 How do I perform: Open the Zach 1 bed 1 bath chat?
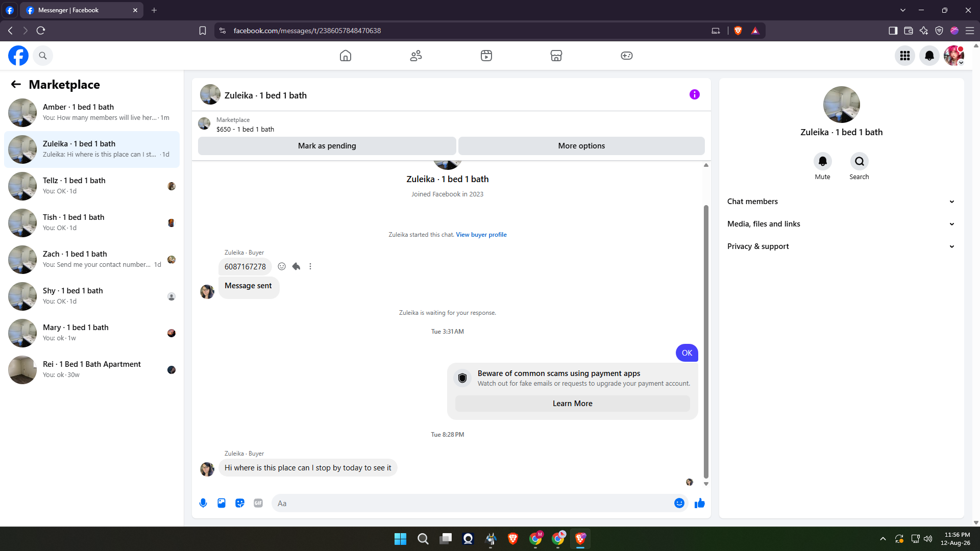92,260
